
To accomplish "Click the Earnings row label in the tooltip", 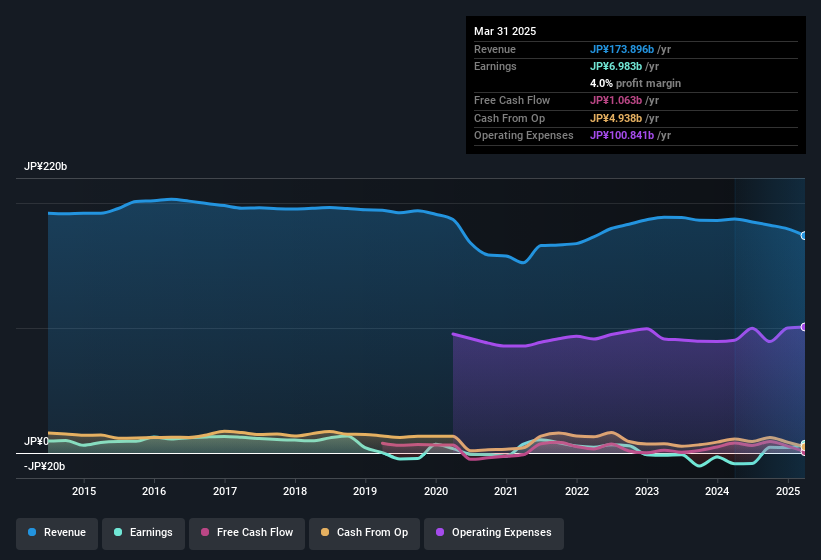I will coord(495,66).
